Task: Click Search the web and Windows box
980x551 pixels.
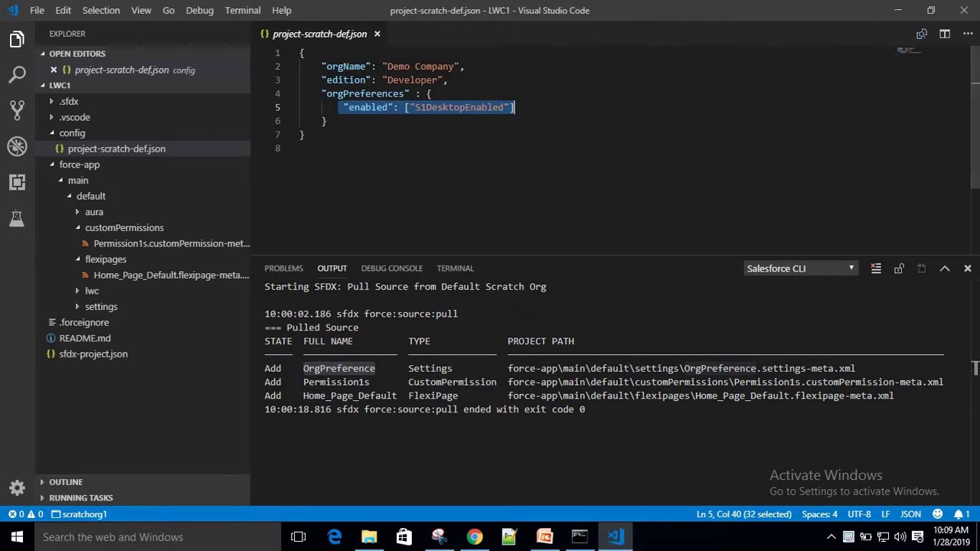Action: pyautogui.click(x=156, y=537)
